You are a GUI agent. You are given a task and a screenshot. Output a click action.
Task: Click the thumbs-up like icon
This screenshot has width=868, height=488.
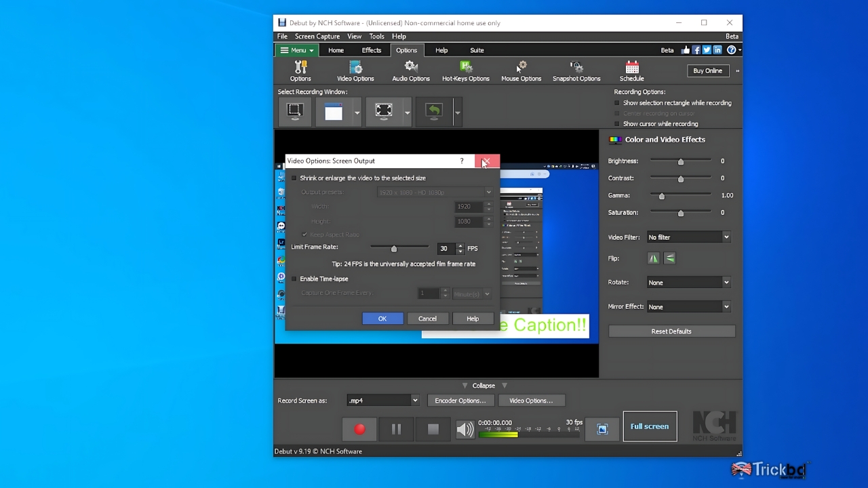click(x=686, y=50)
